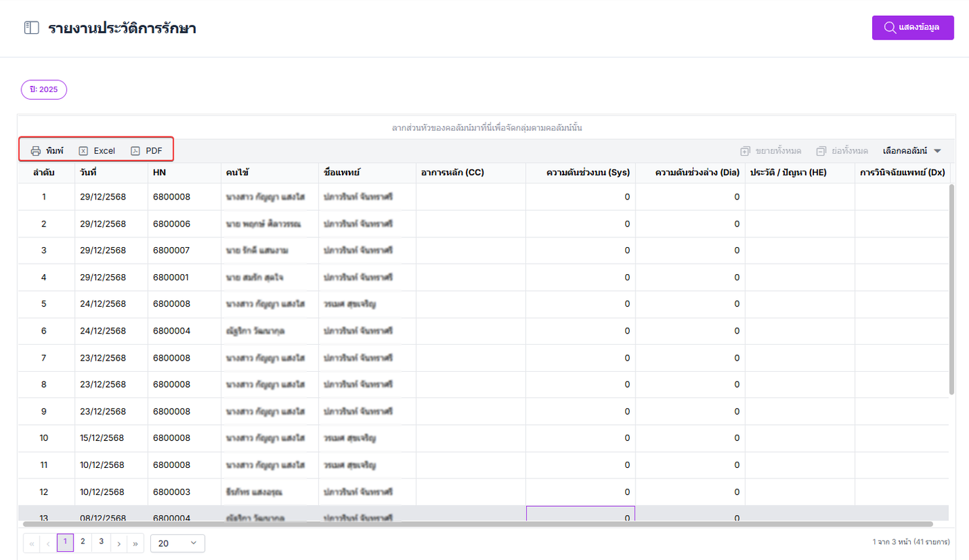This screenshot has height=560, width=969.
Task: Select row 5 dated 24/12/2568
Action: point(103,304)
